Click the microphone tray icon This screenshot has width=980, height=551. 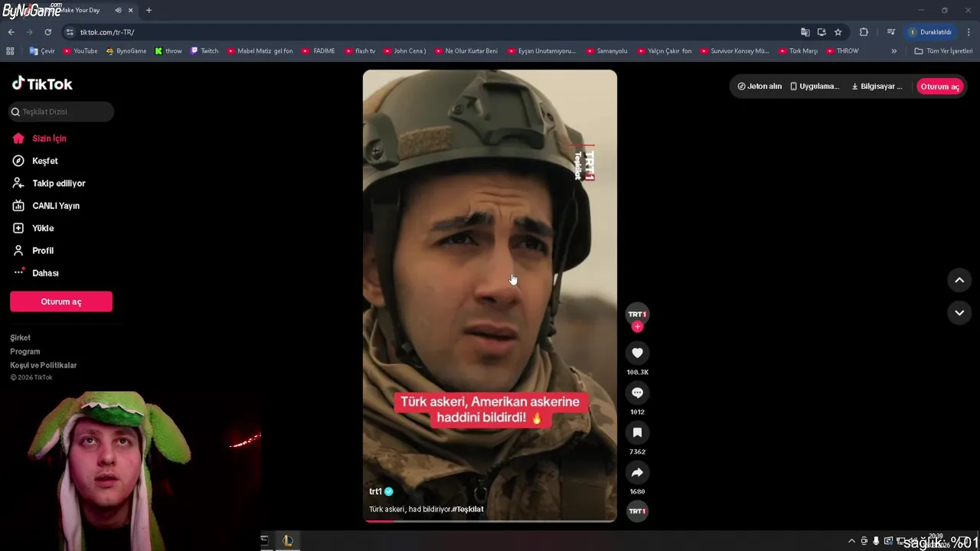click(876, 541)
